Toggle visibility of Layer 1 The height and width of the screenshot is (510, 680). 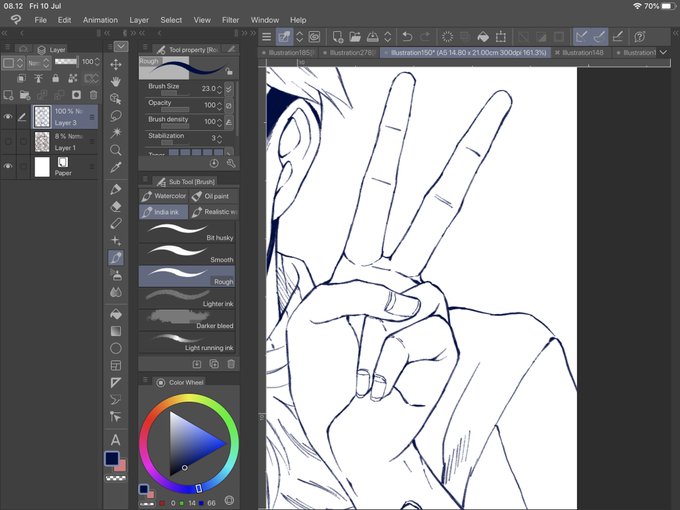click(8, 141)
